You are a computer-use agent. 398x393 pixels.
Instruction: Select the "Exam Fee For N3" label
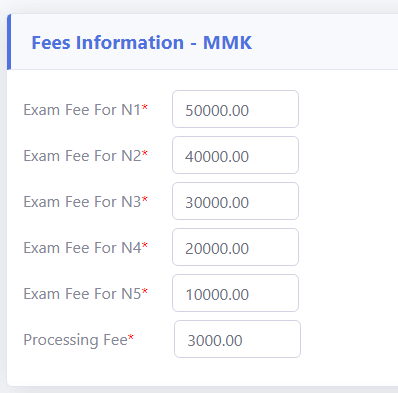82,202
